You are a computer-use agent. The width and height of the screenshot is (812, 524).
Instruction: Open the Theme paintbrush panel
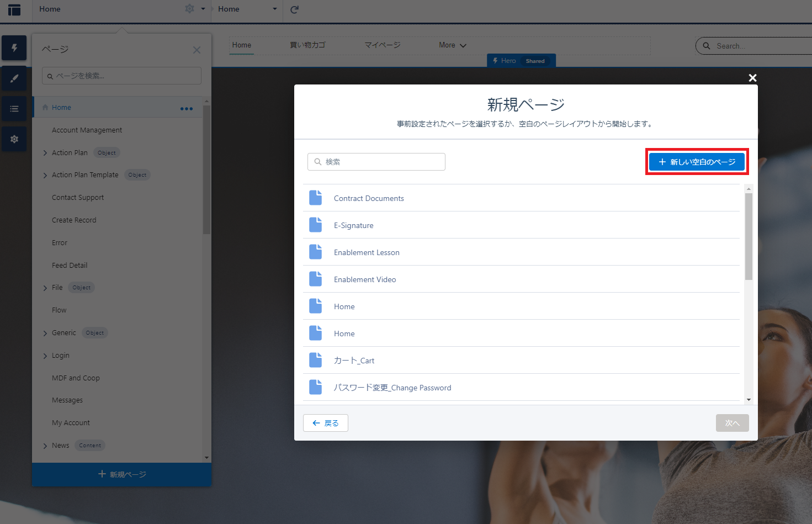point(14,78)
